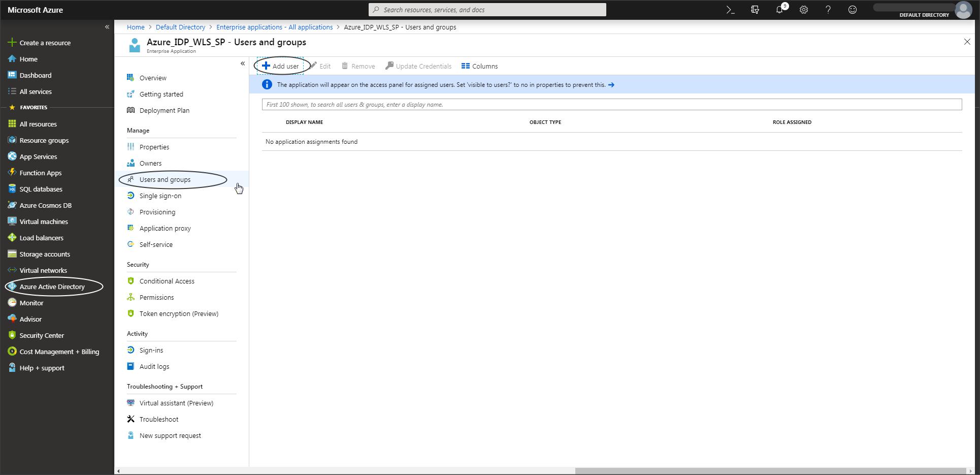Open Getting started page

coord(161,94)
